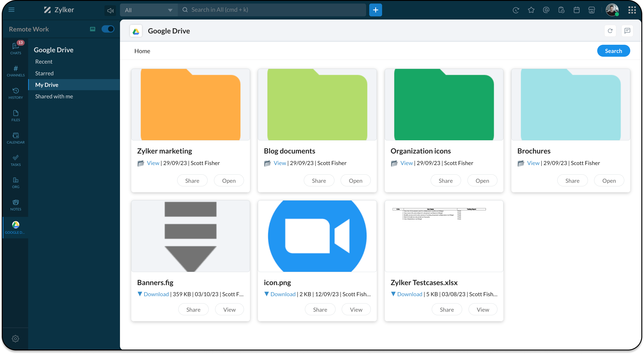Click the starred messages star icon

pyautogui.click(x=531, y=10)
